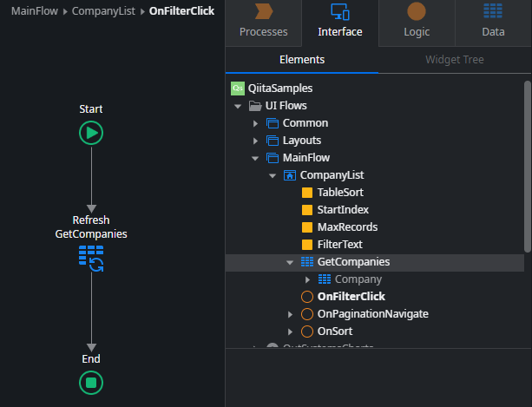Click MainFlow in the breadcrumb
532x407 pixels.
(x=36, y=11)
